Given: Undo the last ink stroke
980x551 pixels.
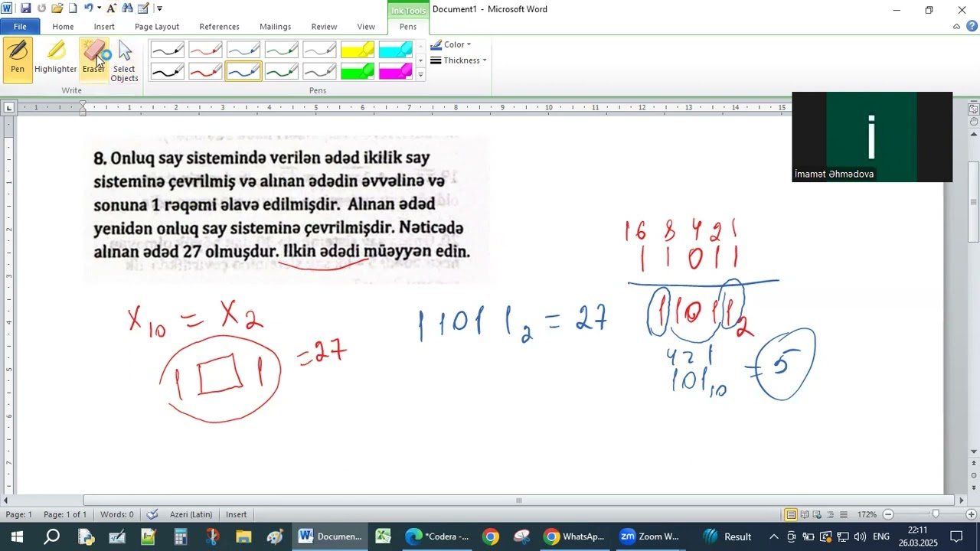Looking at the screenshot, I should click(x=88, y=8).
